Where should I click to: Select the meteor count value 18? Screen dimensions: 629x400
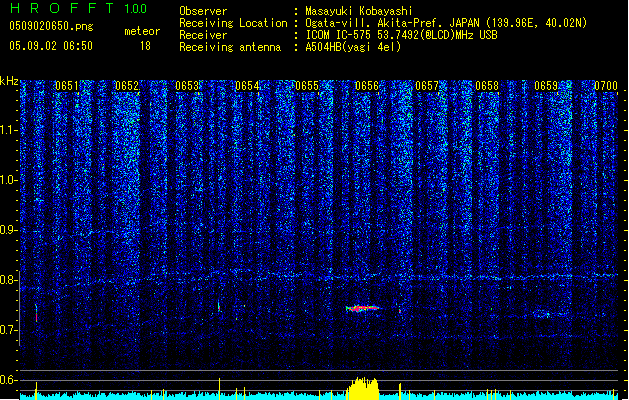pyautogui.click(x=145, y=46)
